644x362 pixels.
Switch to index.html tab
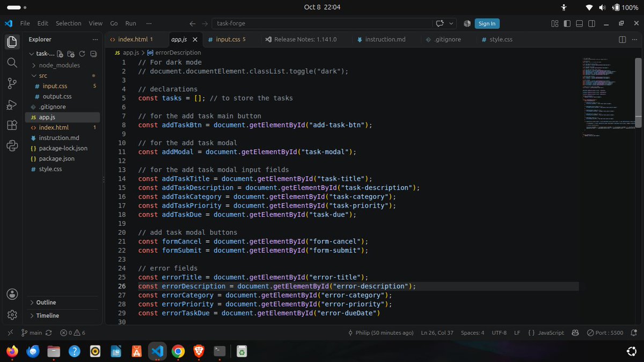[x=135, y=39]
